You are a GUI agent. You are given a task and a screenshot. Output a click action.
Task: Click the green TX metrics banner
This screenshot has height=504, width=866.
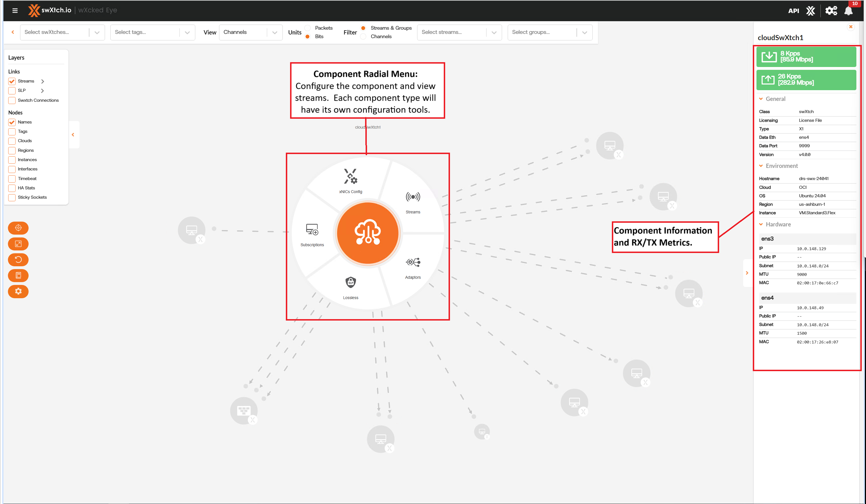(x=806, y=80)
